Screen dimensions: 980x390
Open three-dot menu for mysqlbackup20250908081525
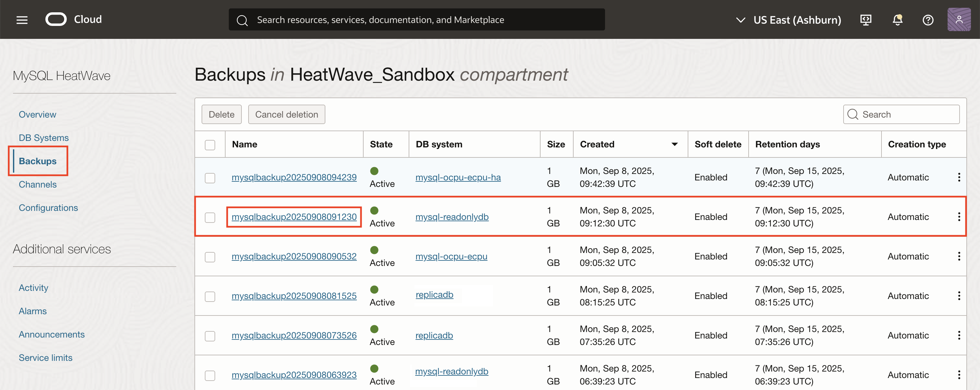click(959, 296)
